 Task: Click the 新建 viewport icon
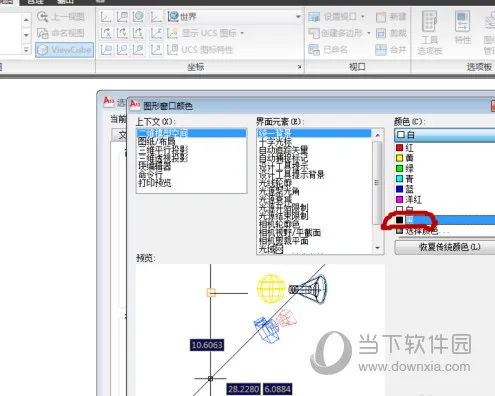381,17
